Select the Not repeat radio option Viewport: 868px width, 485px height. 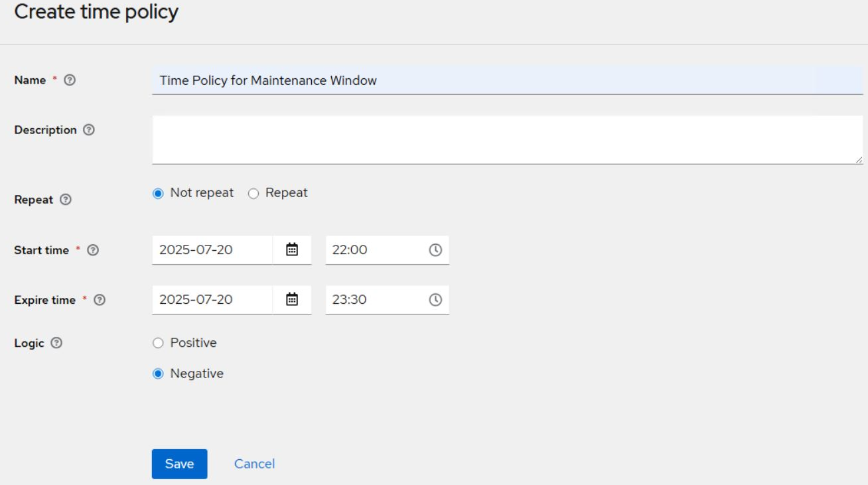coord(158,194)
